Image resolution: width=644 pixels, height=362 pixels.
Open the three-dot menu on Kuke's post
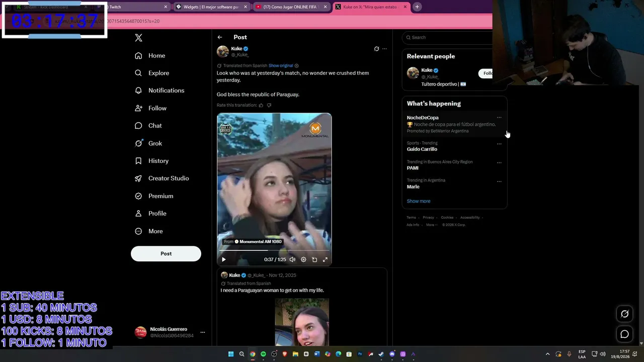click(x=384, y=49)
